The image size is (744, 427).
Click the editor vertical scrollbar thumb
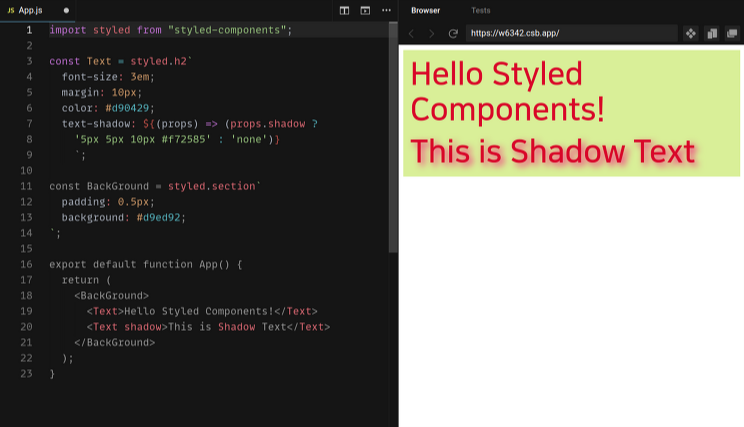pyautogui.click(x=393, y=138)
